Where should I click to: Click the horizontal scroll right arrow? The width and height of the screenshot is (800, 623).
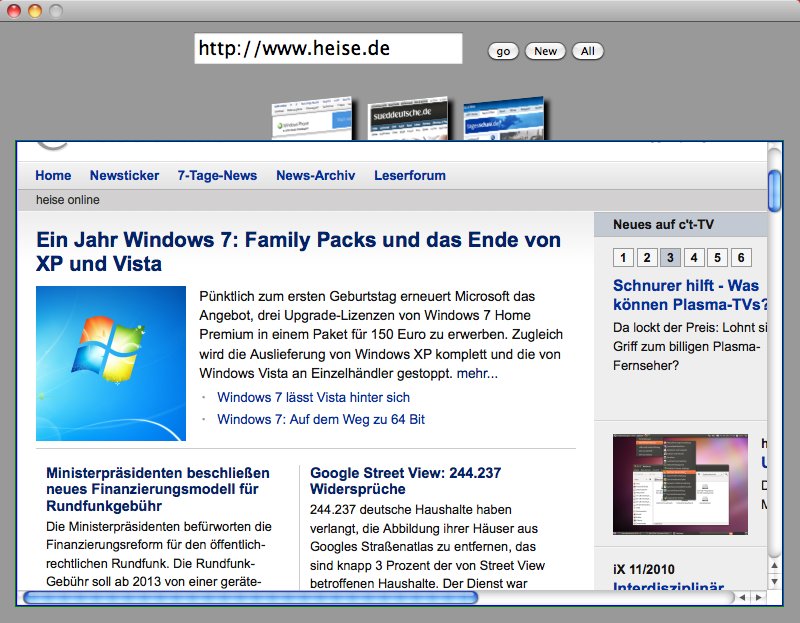[x=759, y=597]
